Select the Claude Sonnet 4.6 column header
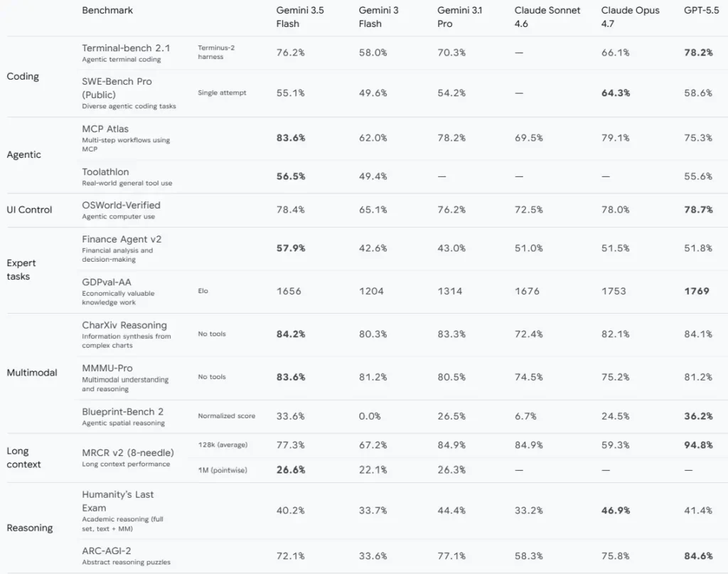The width and height of the screenshot is (728, 574). click(x=547, y=17)
